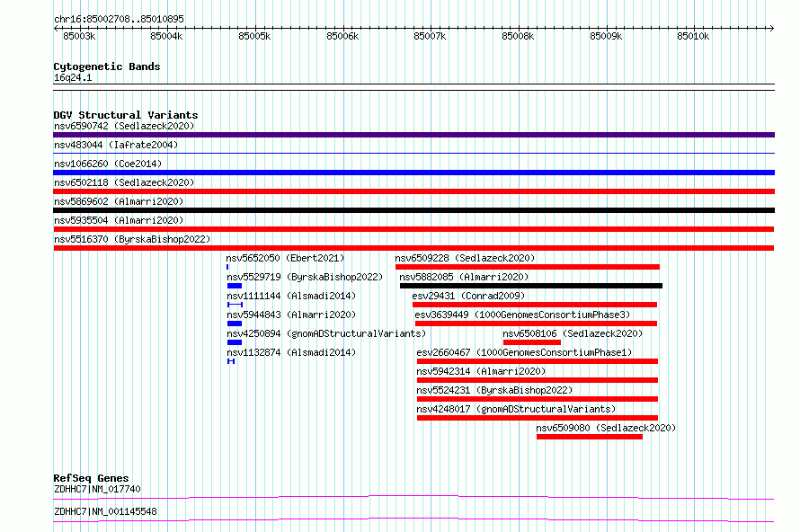Viewport: 800px width, 532px height.
Task: Open nsv5529719 (ByrskaBishop2022) label
Action: pos(305,277)
